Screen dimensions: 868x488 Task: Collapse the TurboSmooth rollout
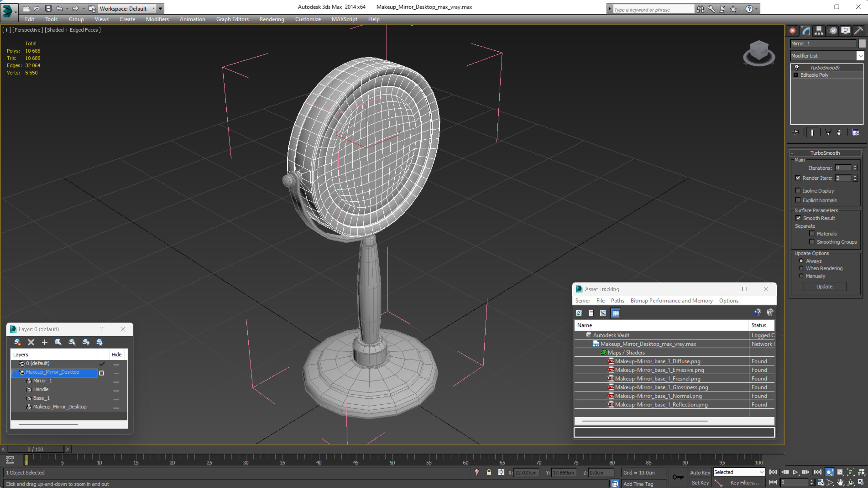pyautogui.click(x=825, y=153)
